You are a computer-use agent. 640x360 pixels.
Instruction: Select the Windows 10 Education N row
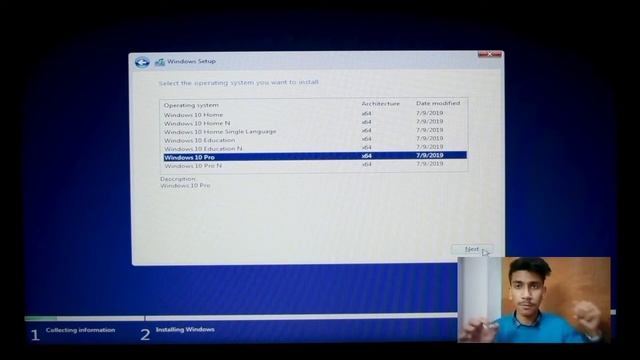(x=315, y=148)
